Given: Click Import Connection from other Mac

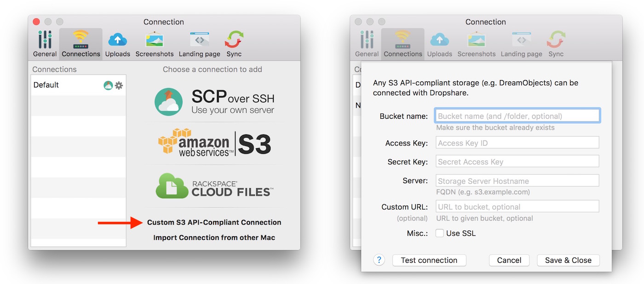Looking at the screenshot, I should click(214, 238).
